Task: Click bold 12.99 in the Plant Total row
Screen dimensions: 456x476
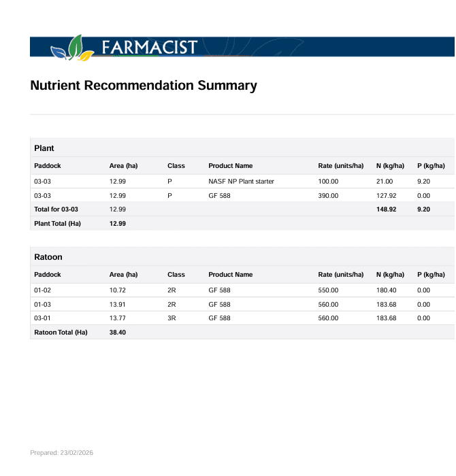Action: (118, 224)
